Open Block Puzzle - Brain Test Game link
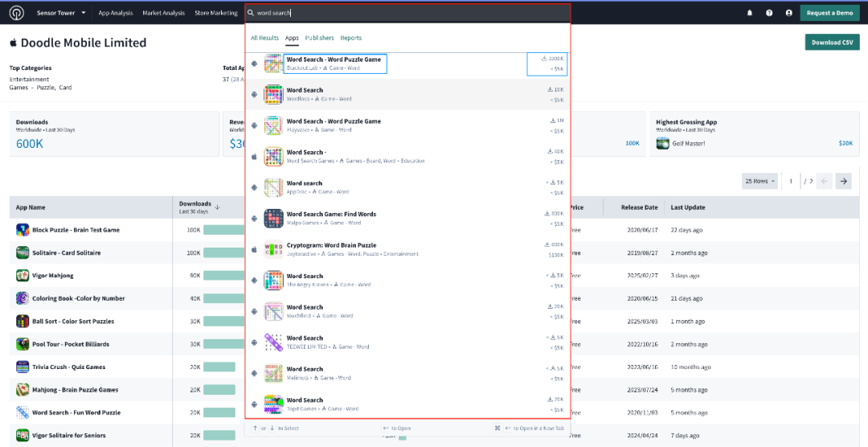The width and height of the screenshot is (868, 447). point(76,230)
